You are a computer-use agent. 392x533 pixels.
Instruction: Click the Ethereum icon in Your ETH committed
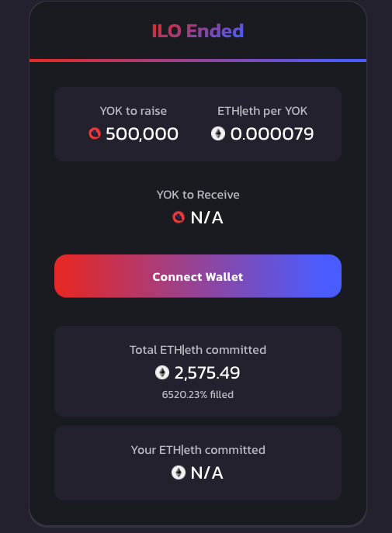[179, 472]
